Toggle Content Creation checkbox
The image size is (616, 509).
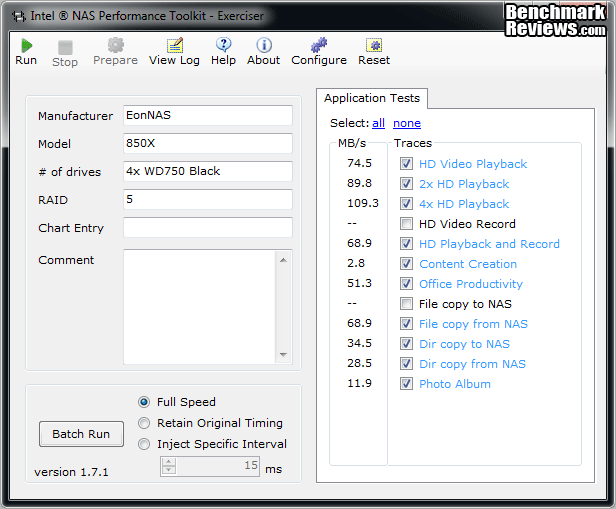pyautogui.click(x=406, y=264)
